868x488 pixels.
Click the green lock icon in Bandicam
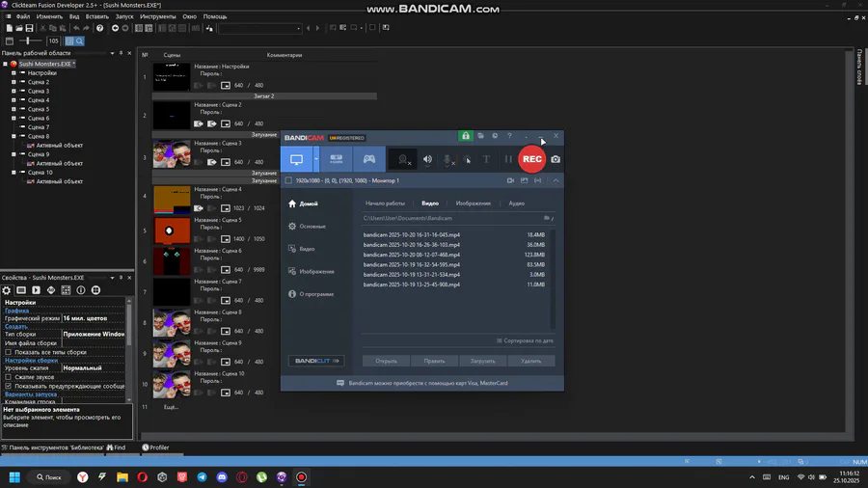click(466, 136)
